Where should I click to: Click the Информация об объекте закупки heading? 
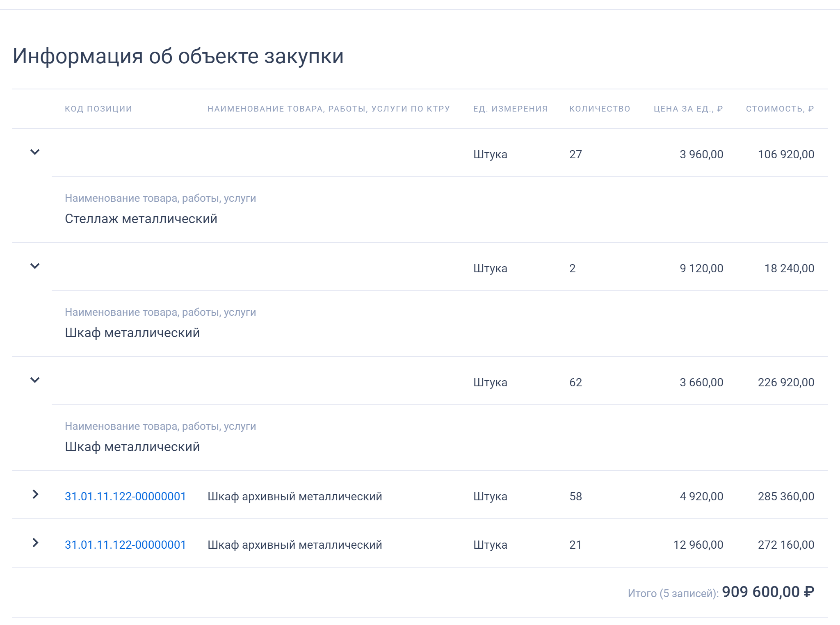point(178,56)
